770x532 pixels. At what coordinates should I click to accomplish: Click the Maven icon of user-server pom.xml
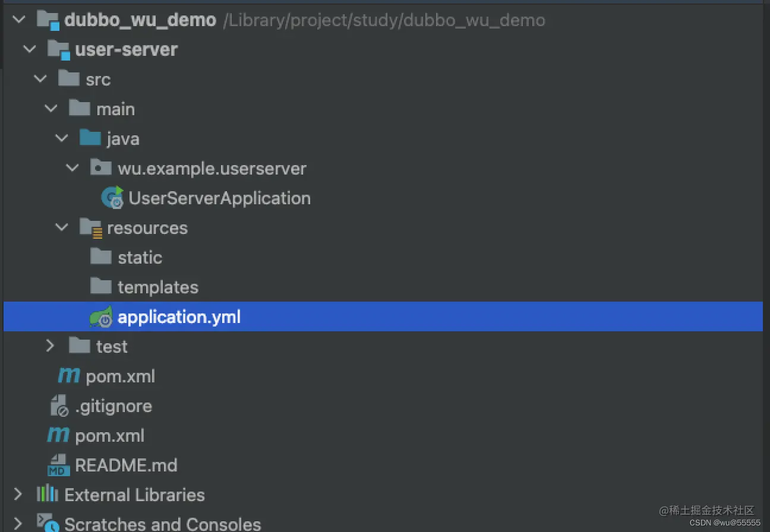[x=69, y=376]
